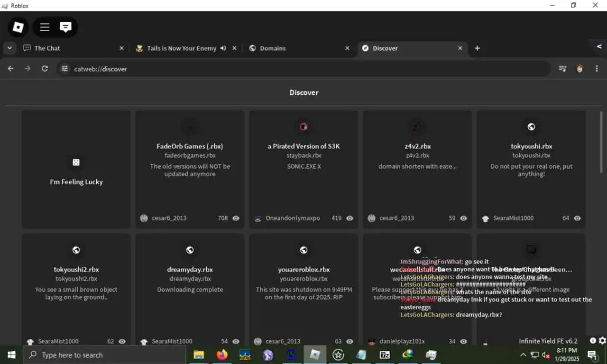607x364 pixels.
Task: Open a new tab with plus button
Action: 477,48
